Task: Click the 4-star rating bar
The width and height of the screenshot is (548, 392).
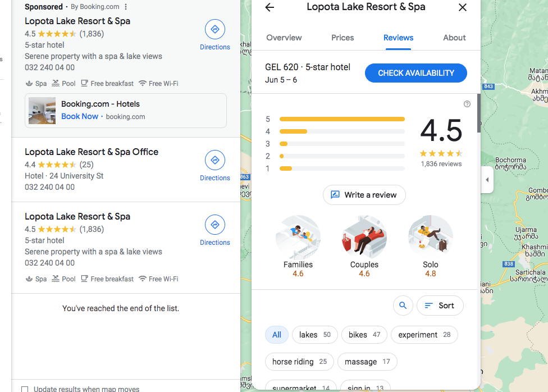Action: [342, 131]
